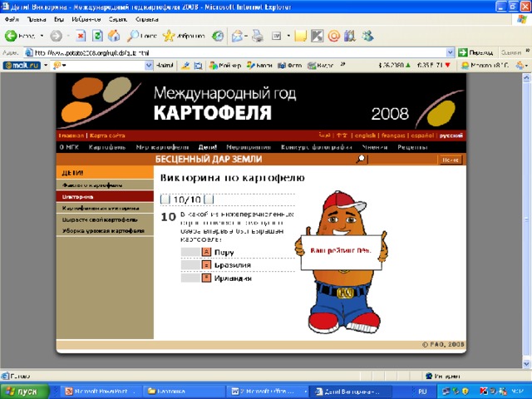The image size is (532, 399).
Task: Select answer option Бразилия
Action: pyautogui.click(x=206, y=265)
